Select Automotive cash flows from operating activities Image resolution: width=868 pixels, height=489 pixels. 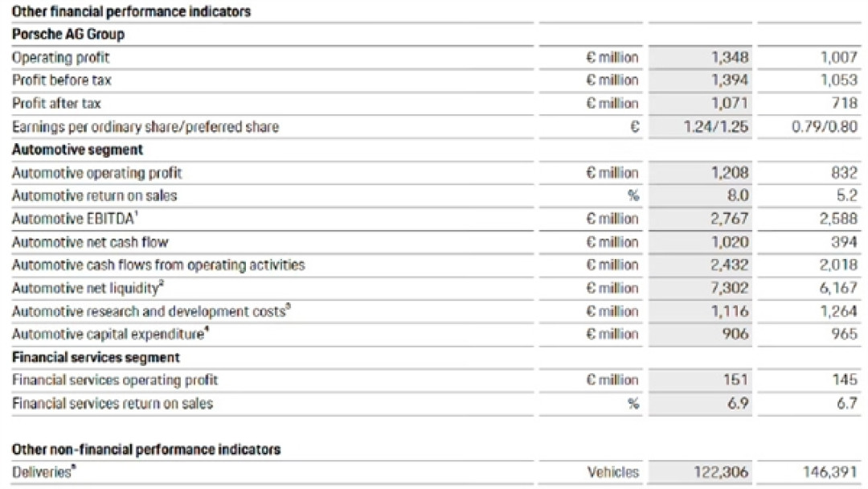[158, 265]
